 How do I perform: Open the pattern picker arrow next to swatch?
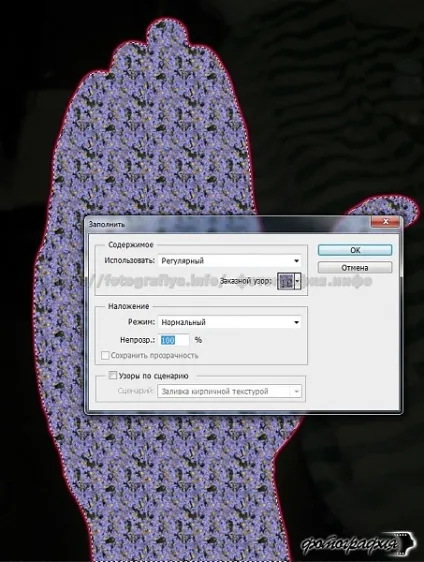pos(297,281)
